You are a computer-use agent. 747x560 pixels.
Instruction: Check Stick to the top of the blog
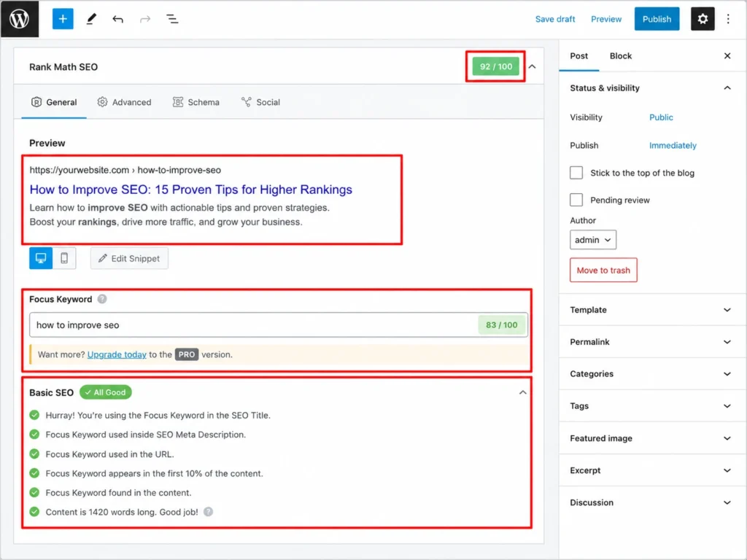pyautogui.click(x=576, y=173)
